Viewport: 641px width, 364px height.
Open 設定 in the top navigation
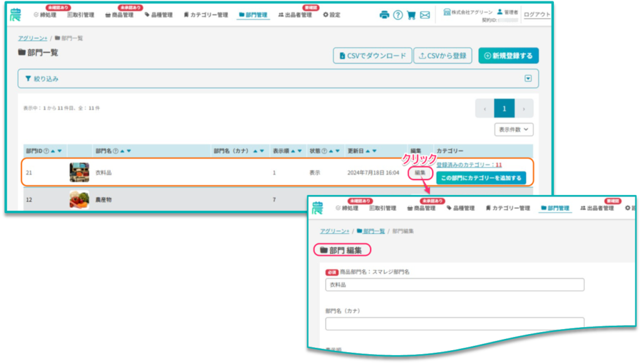pos(332,15)
